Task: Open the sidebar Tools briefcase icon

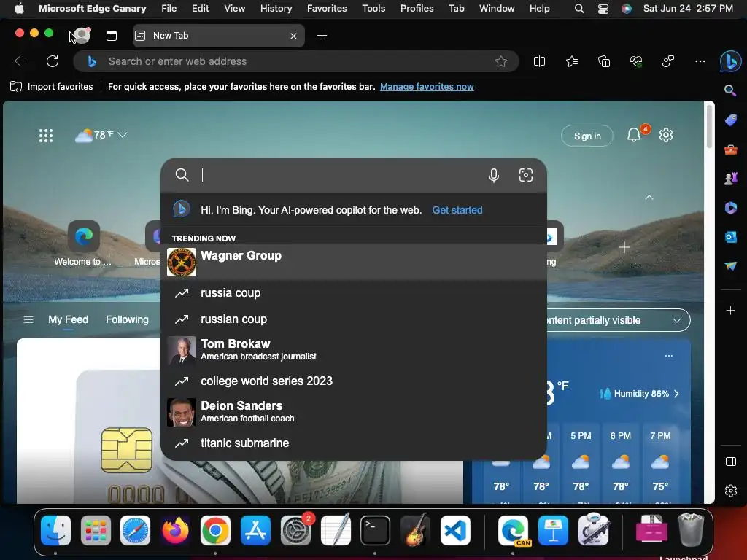Action: pos(731,150)
